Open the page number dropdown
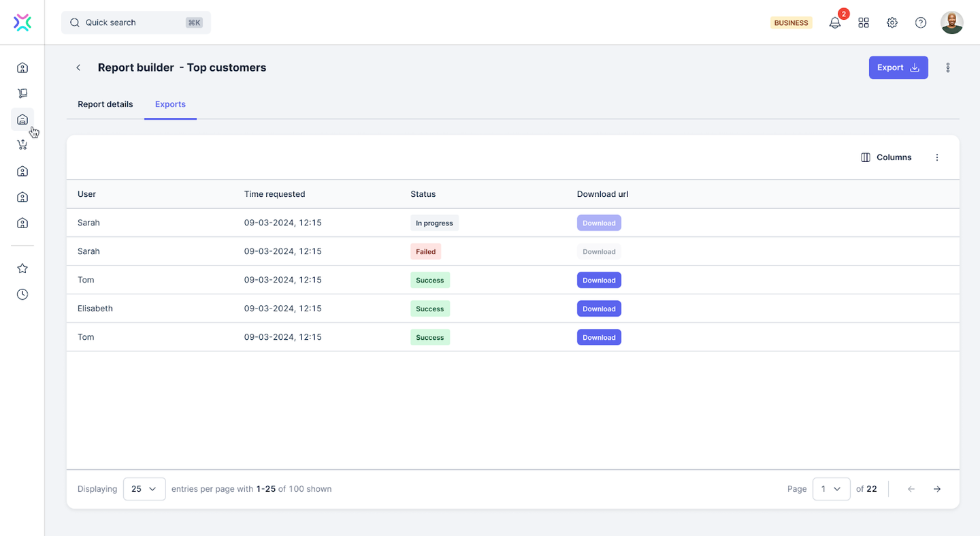 (831, 489)
